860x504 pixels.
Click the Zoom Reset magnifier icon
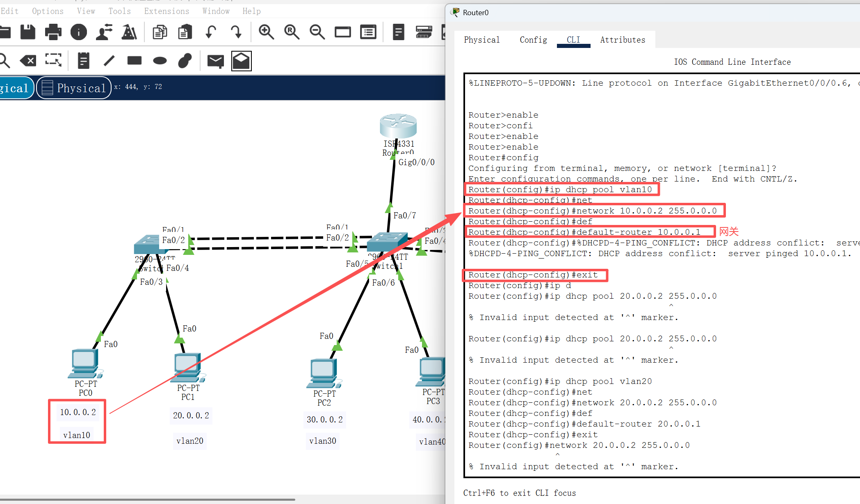click(292, 32)
